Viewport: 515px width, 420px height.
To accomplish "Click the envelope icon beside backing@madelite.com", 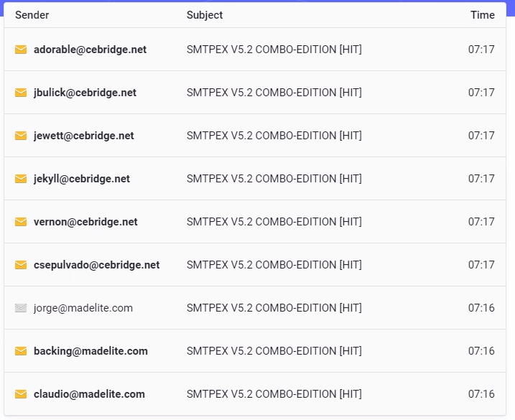I will [21, 351].
